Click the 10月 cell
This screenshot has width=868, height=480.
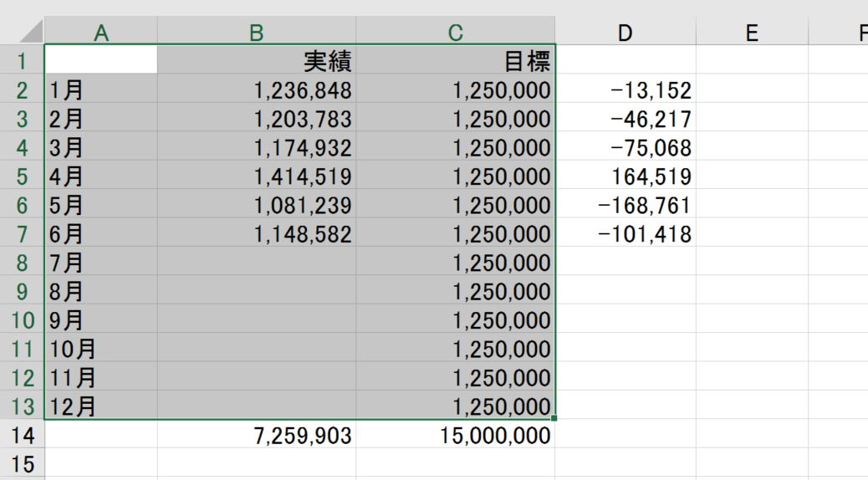coord(100,348)
